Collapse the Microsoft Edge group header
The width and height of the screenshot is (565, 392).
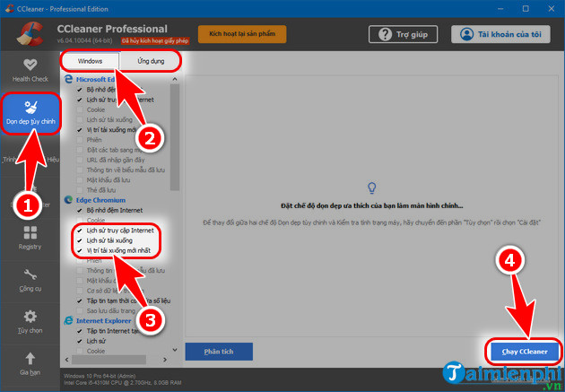click(95, 79)
